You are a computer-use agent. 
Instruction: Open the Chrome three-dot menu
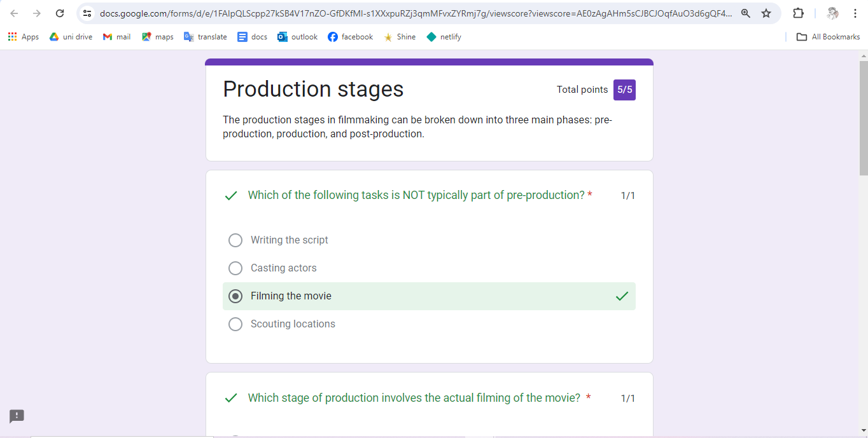[855, 13]
